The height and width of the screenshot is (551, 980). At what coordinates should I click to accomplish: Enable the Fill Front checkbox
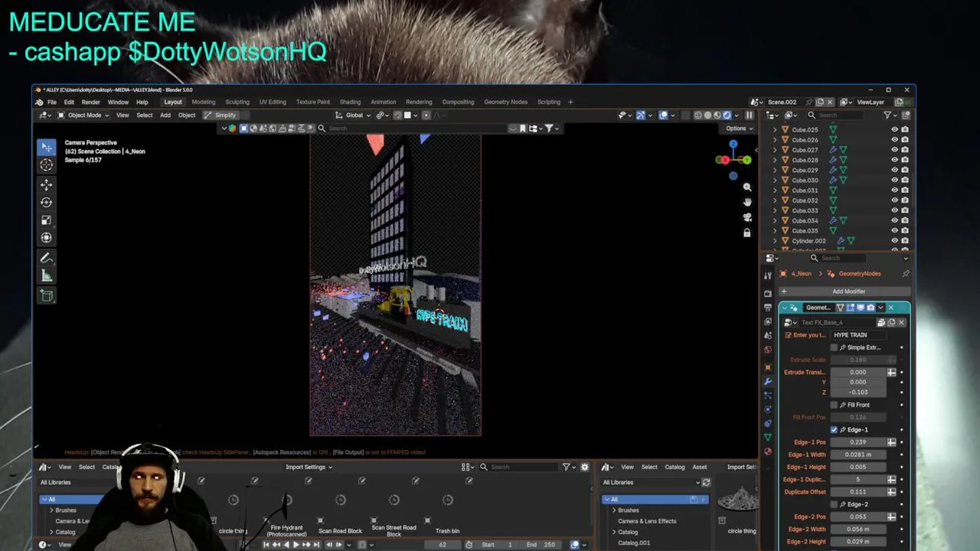(x=834, y=405)
